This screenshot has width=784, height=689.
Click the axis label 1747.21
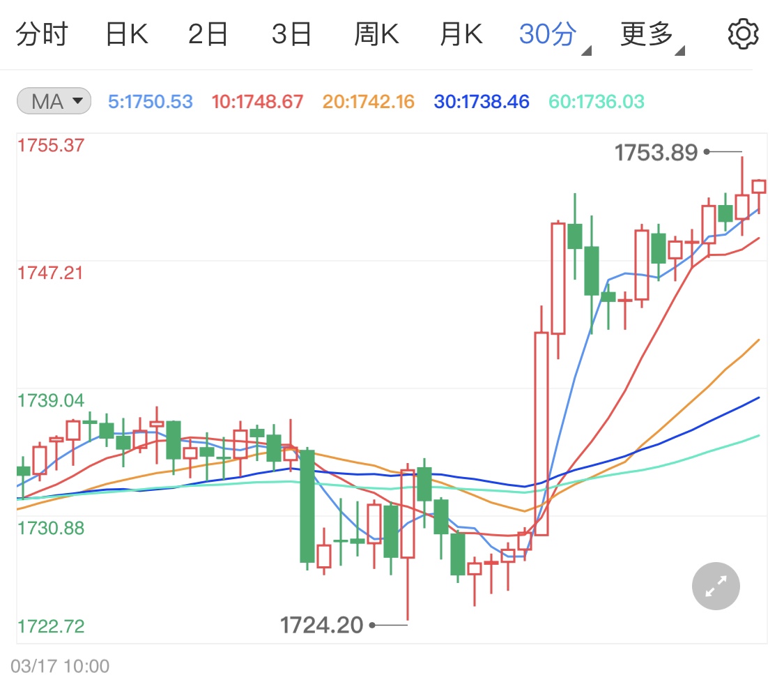pyautogui.click(x=50, y=273)
